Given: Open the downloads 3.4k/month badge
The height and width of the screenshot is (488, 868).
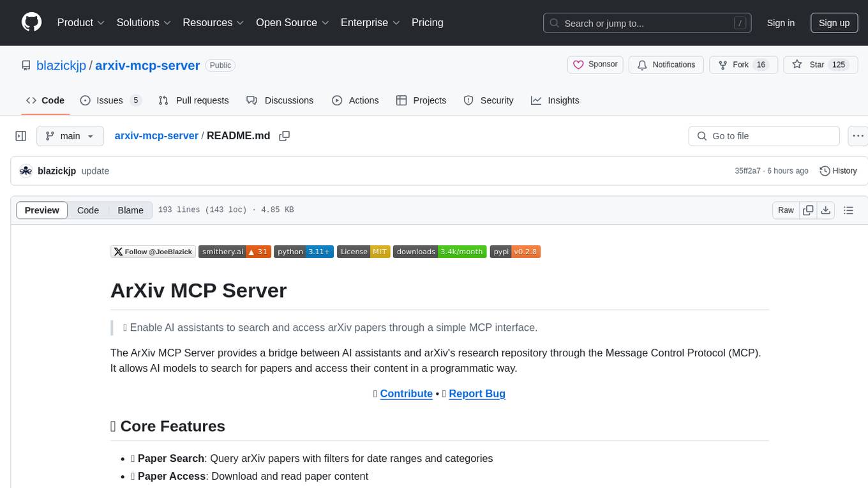Looking at the screenshot, I should click(x=440, y=252).
